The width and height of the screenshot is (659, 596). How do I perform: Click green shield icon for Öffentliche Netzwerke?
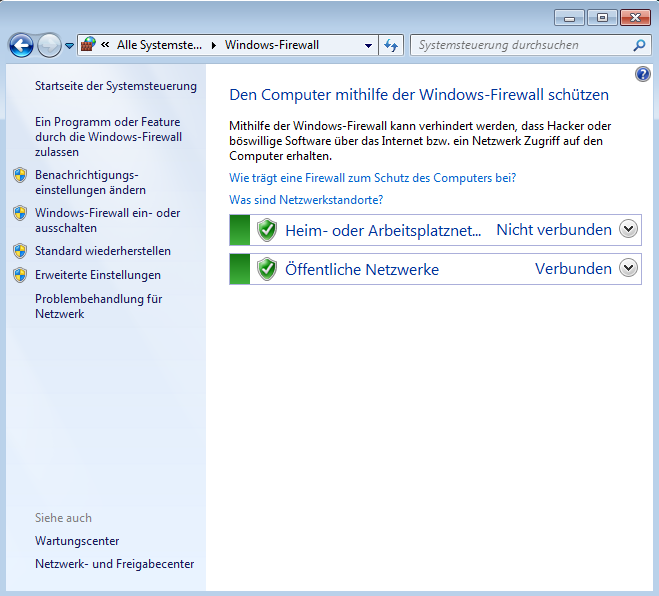coord(267,269)
